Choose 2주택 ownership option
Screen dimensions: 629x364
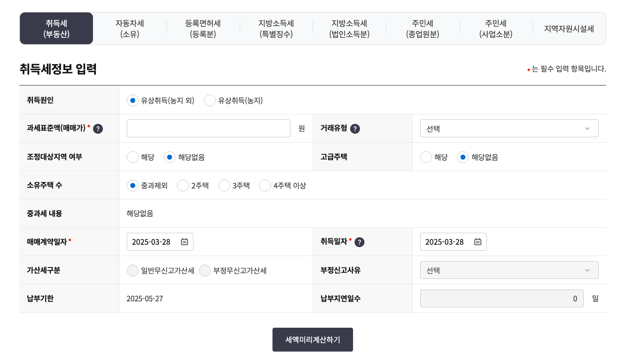point(183,185)
